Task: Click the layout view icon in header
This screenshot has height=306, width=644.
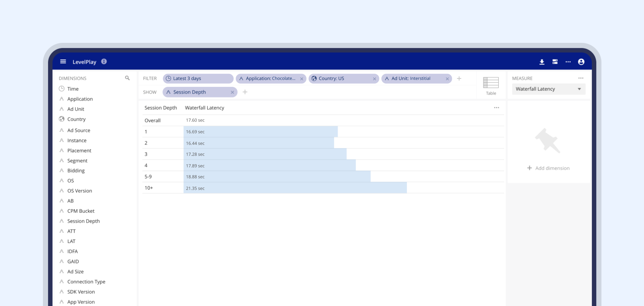Action: click(555, 62)
